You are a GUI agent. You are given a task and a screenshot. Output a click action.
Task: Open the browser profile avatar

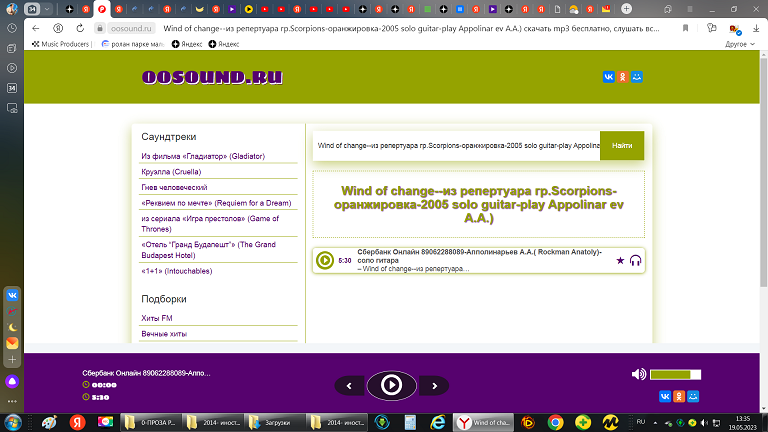pyautogui.click(x=11, y=9)
